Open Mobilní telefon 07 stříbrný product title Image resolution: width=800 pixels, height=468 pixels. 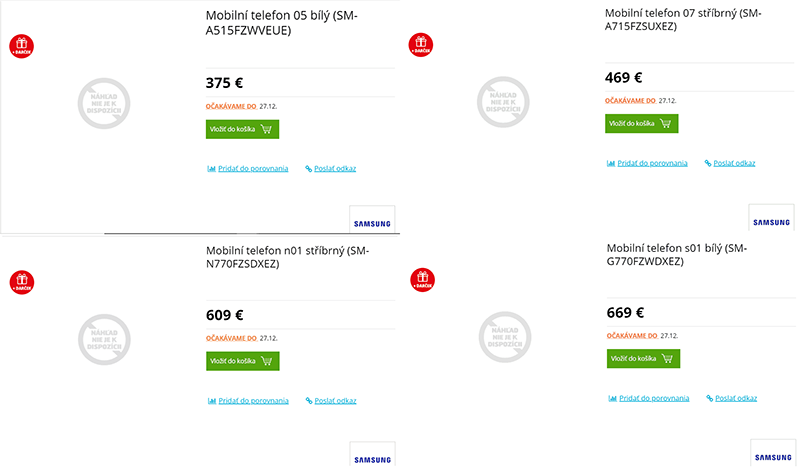pyautogui.click(x=684, y=20)
